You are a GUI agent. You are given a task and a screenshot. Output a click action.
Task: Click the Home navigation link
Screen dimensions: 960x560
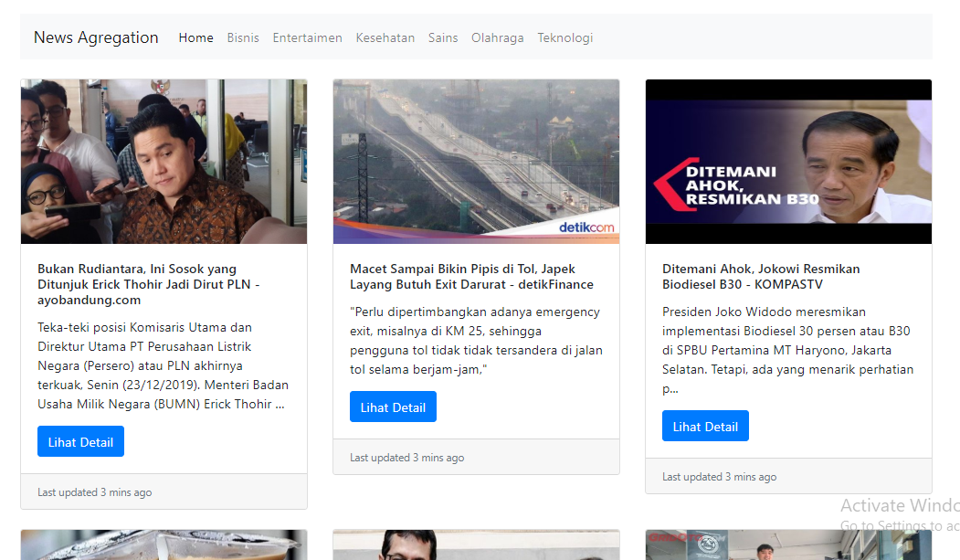pyautogui.click(x=195, y=37)
